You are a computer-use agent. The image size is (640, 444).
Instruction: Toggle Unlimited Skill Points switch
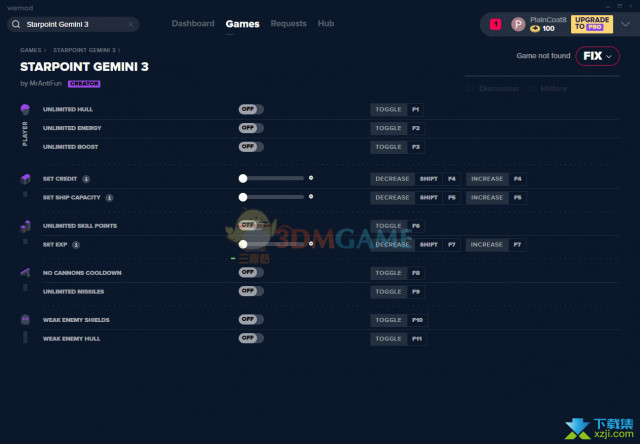tap(251, 225)
